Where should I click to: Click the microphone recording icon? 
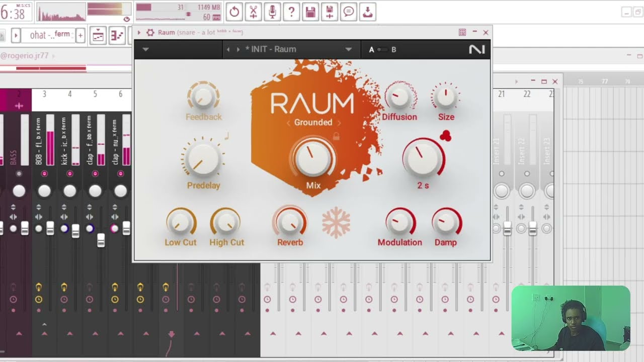(x=272, y=12)
